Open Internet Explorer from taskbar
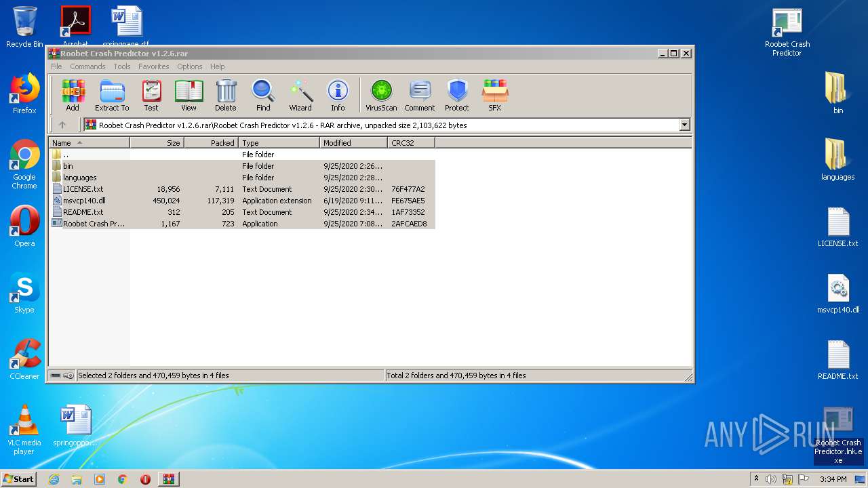This screenshot has width=868, height=488. tap(54, 479)
